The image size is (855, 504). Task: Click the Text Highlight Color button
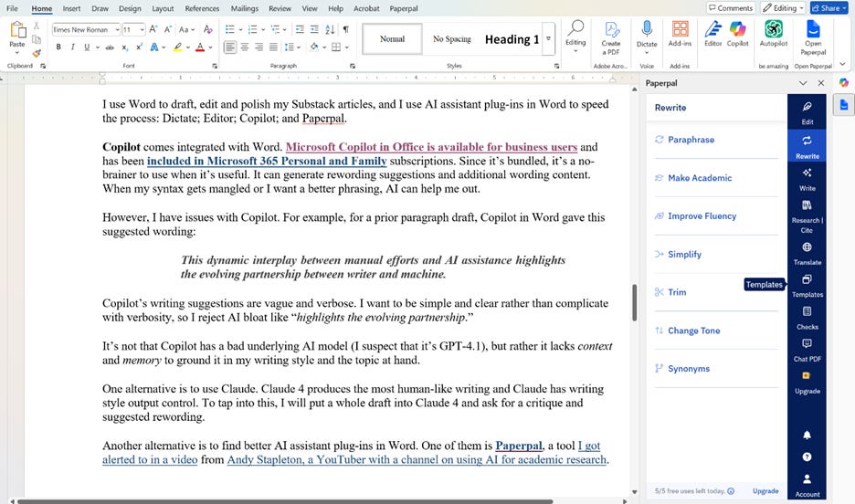coord(178,47)
